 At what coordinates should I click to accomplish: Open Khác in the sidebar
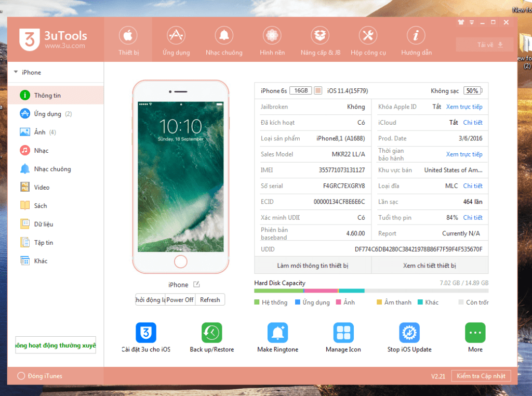pyautogui.click(x=56, y=260)
